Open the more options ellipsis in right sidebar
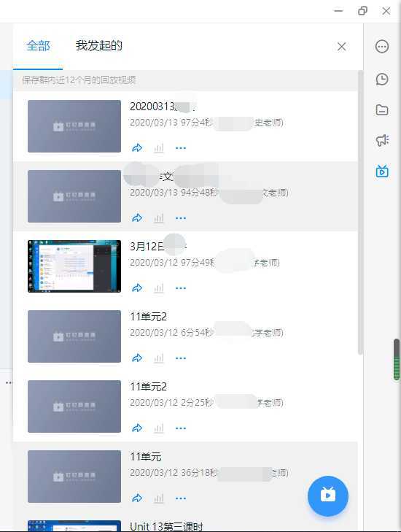The height and width of the screenshot is (532, 401). click(x=382, y=46)
